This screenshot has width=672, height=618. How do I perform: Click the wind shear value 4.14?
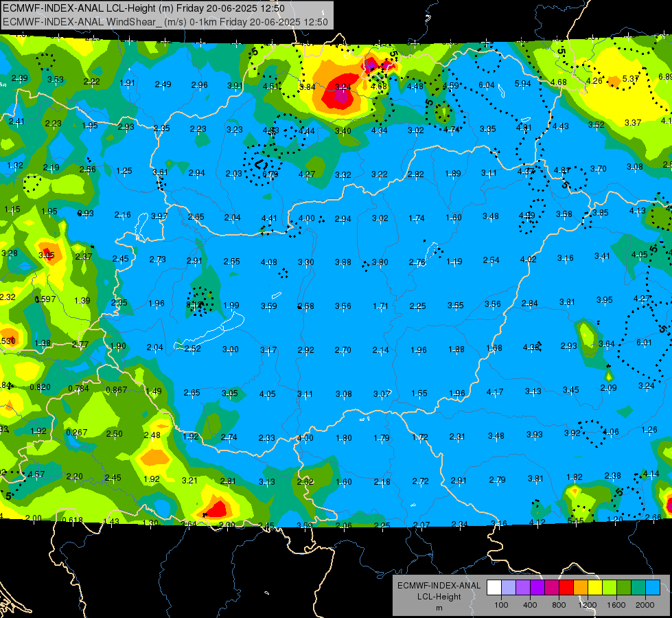[x=651, y=474]
